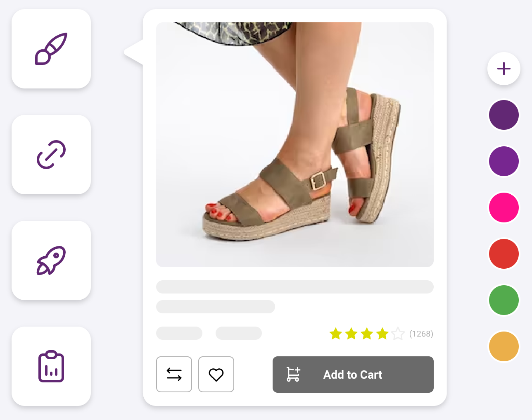Click the product title placeholder bar
This screenshot has width=532, height=420.
point(294,287)
